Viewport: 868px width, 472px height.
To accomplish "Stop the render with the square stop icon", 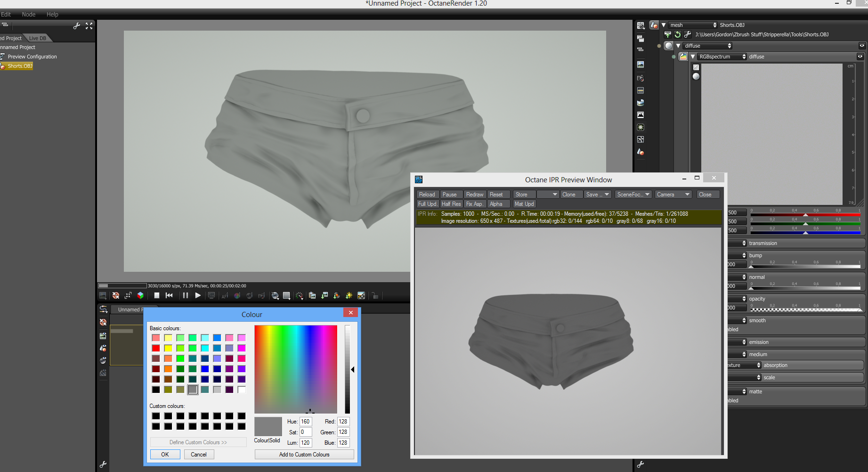I will (157, 295).
